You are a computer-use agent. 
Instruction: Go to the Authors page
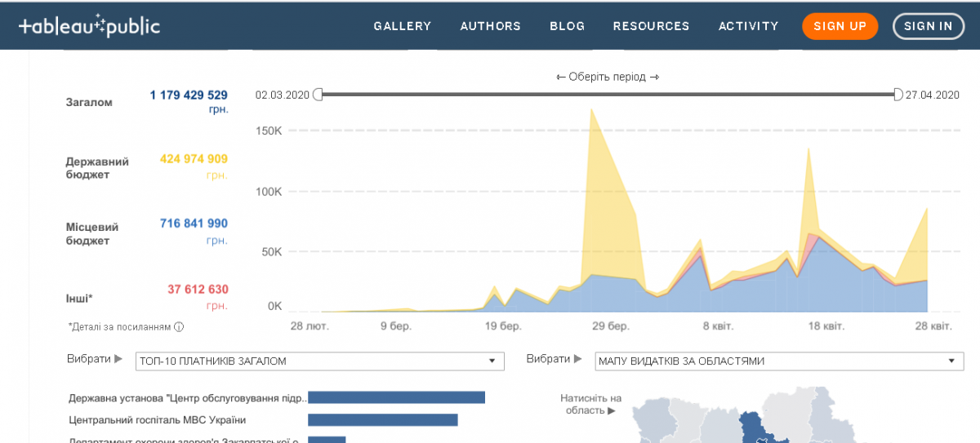click(x=490, y=26)
